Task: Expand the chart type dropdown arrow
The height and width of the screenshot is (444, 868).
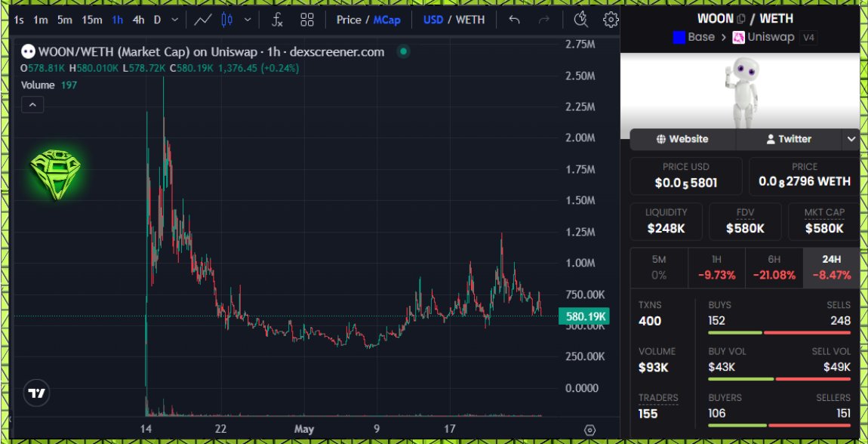Action: pyautogui.click(x=248, y=20)
